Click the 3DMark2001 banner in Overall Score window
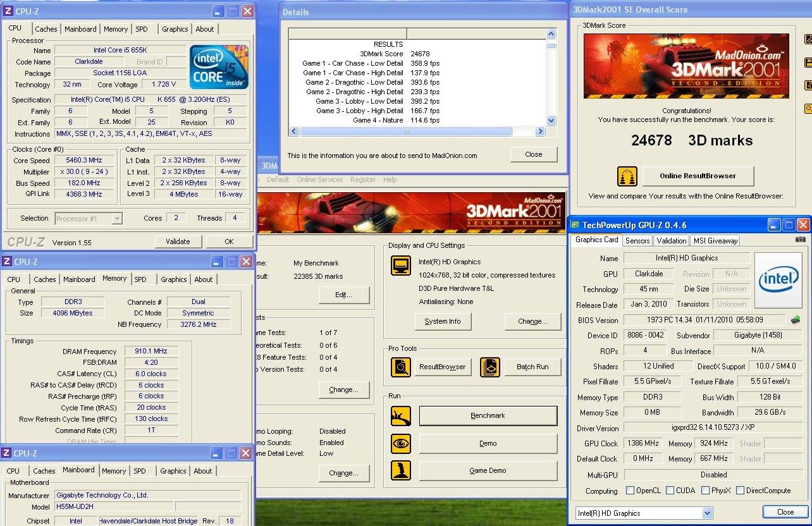Screen dimensions: 812x526 (686, 66)
